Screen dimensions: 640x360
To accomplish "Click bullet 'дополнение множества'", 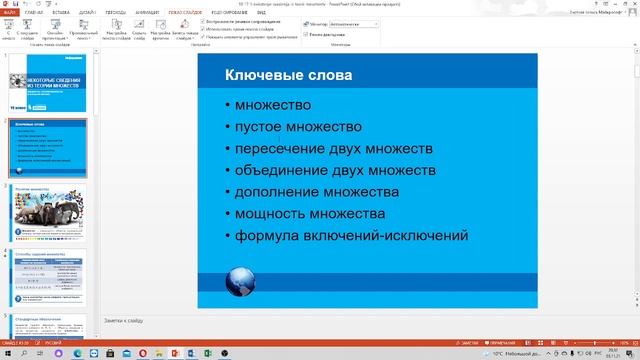I will 317,192.
